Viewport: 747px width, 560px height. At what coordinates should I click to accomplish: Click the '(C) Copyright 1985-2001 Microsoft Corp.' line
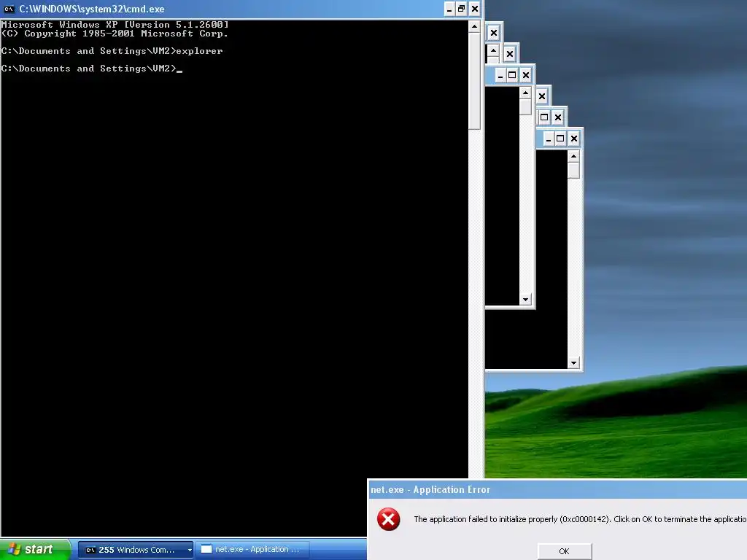115,34
